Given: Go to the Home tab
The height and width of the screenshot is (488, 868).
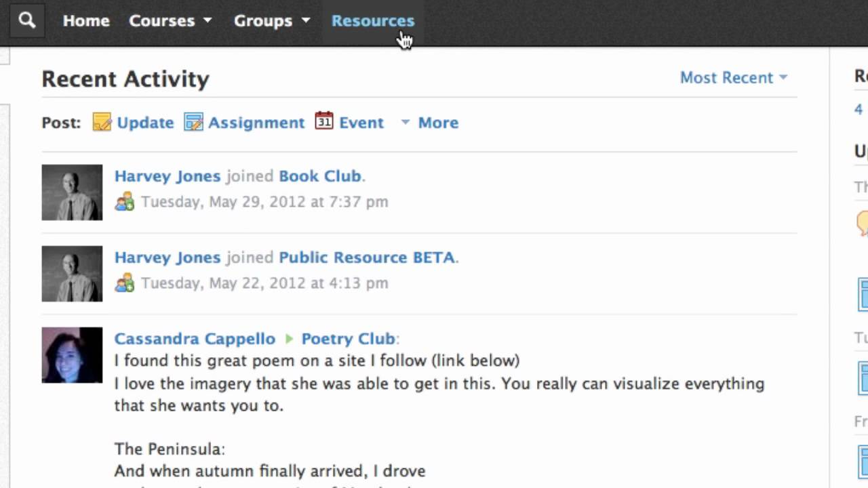Looking at the screenshot, I should [x=86, y=20].
